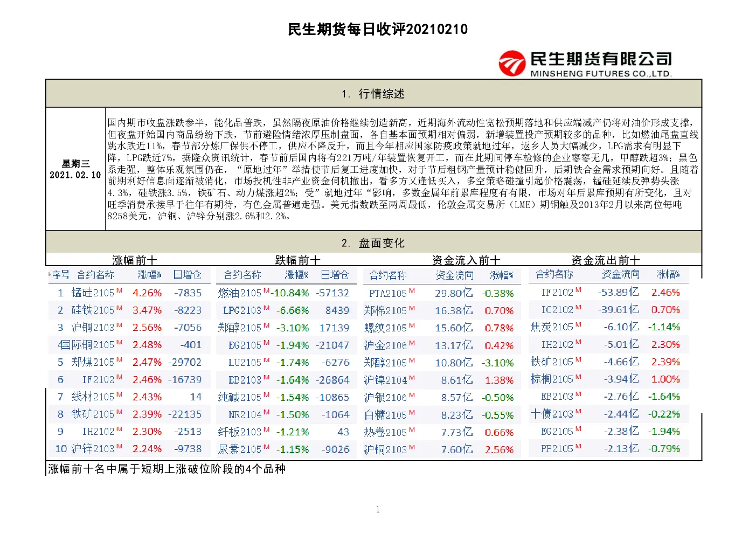Click the -10.84% decline value
Image resolution: width=756 pixels, height=534 pixels.
[290, 293]
